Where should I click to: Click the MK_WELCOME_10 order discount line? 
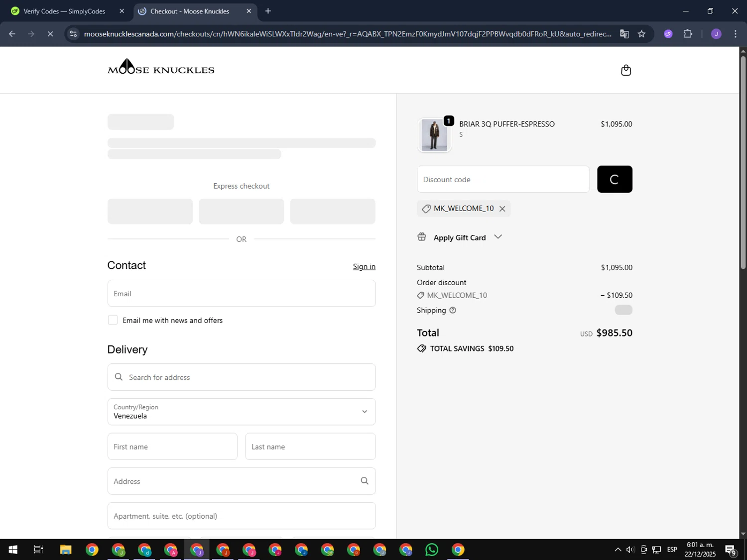(524, 295)
